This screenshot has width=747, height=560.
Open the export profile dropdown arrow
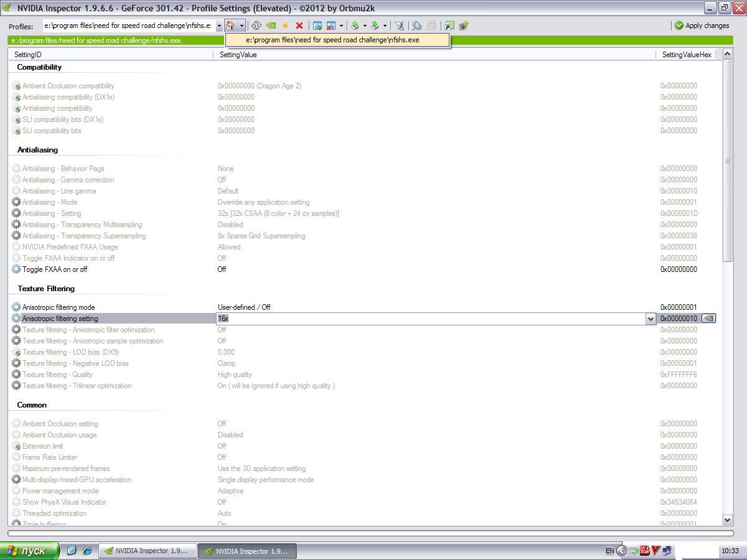point(365,26)
